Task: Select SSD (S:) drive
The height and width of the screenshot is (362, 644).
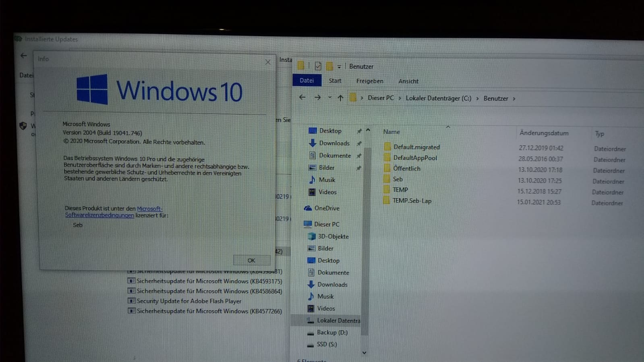Action: 326,344
